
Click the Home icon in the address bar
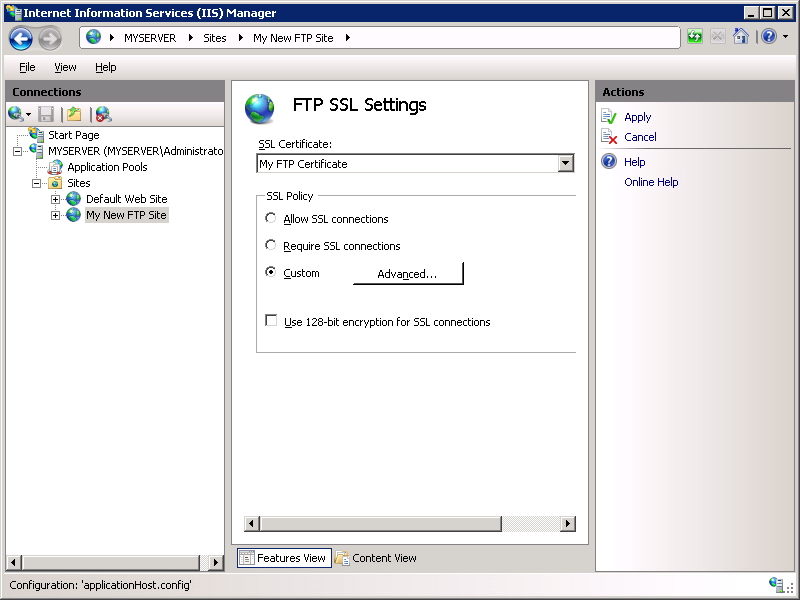740,36
